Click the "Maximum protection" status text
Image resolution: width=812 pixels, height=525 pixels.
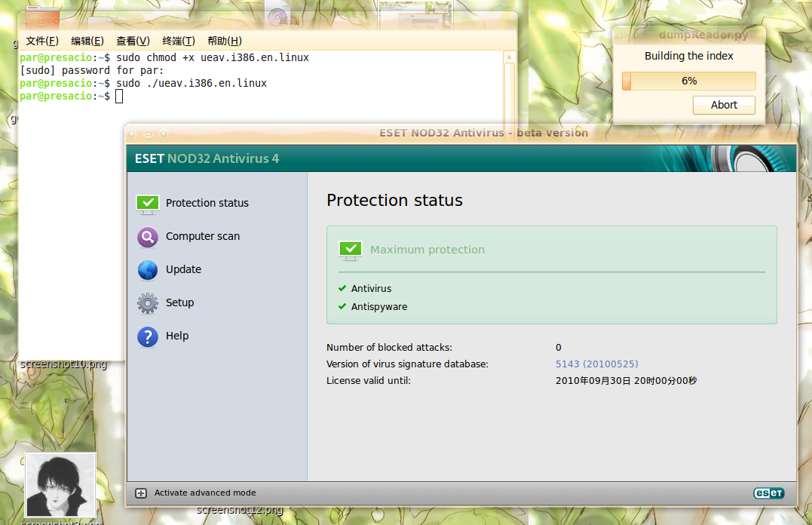(x=427, y=250)
